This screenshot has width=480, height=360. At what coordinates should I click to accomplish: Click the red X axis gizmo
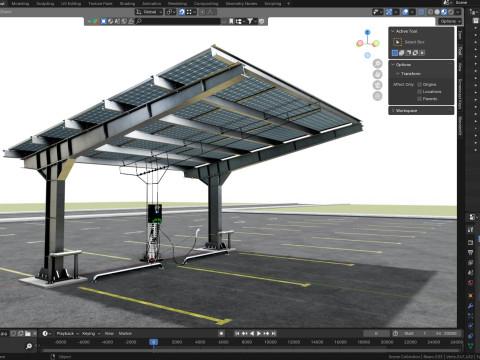(x=360, y=43)
